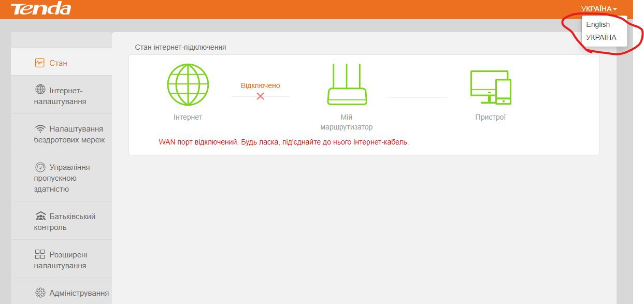Click the parental control people icon
Viewport: 644px width, 304px height.
click(x=40, y=216)
